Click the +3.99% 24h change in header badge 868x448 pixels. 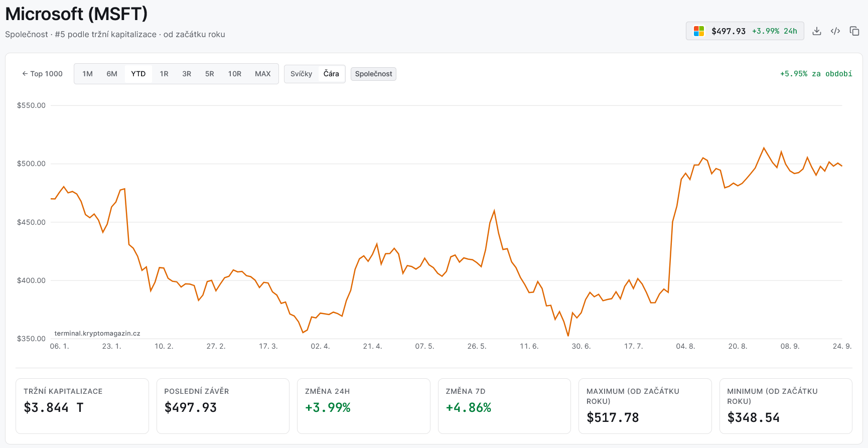[774, 31]
